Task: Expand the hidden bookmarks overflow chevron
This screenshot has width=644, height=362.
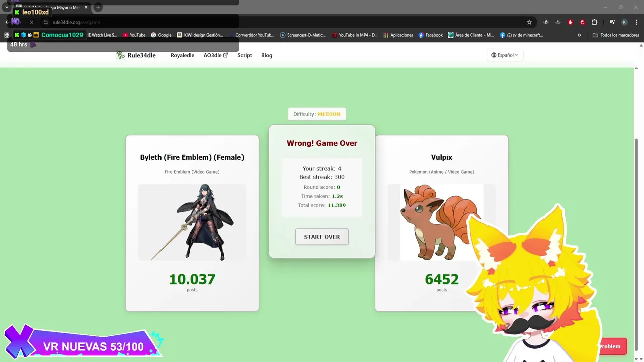Action: pos(579,35)
